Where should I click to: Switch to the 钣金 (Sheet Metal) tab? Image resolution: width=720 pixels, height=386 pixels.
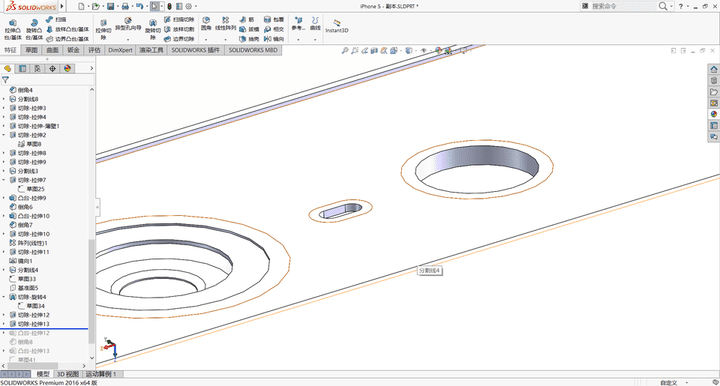[73, 50]
